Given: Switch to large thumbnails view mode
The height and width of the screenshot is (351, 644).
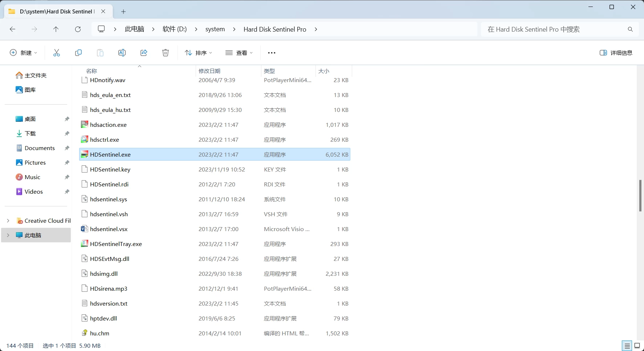Looking at the screenshot, I should click(637, 346).
